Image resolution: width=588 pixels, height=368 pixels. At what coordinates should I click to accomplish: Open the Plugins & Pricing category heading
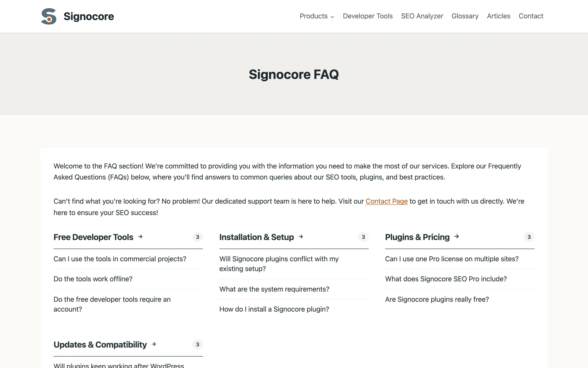tap(417, 237)
